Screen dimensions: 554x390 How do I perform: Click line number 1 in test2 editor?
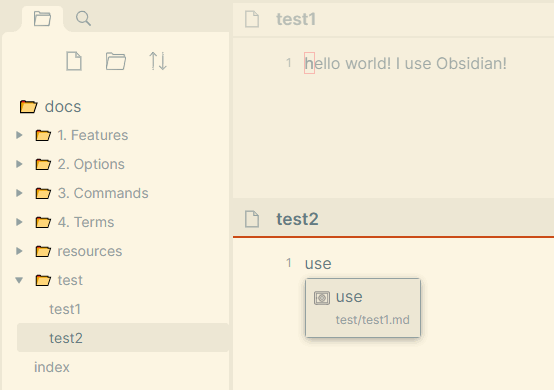pyautogui.click(x=289, y=263)
